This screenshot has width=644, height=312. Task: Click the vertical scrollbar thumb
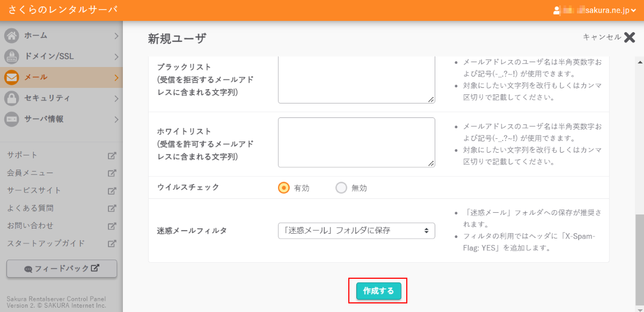pyautogui.click(x=639, y=257)
